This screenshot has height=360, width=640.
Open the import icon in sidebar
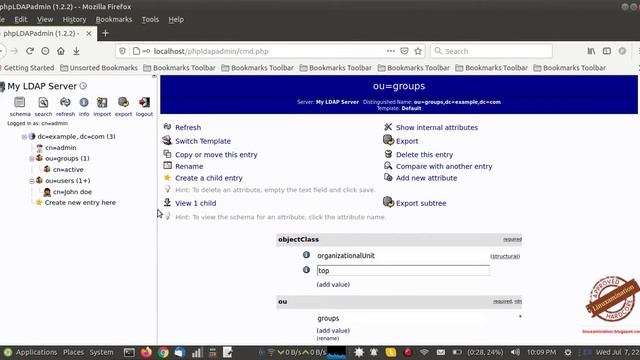click(102, 102)
